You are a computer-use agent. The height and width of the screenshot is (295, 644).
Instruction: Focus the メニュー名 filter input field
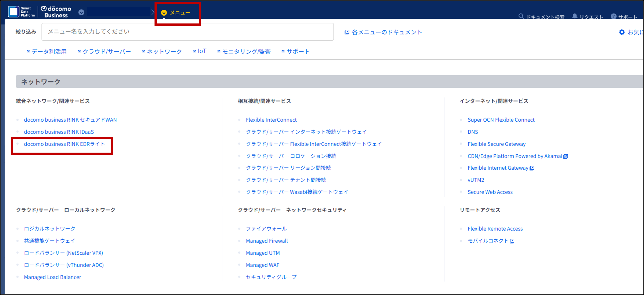tap(187, 32)
